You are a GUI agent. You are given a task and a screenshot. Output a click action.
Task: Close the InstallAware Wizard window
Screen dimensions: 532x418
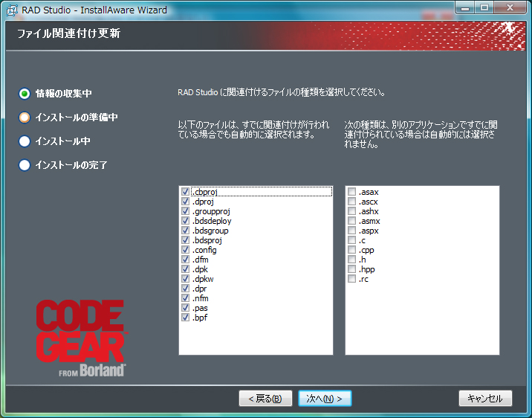[510, 8]
